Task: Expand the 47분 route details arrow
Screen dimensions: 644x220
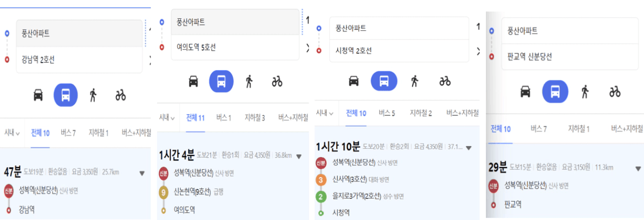Action: click(x=142, y=174)
